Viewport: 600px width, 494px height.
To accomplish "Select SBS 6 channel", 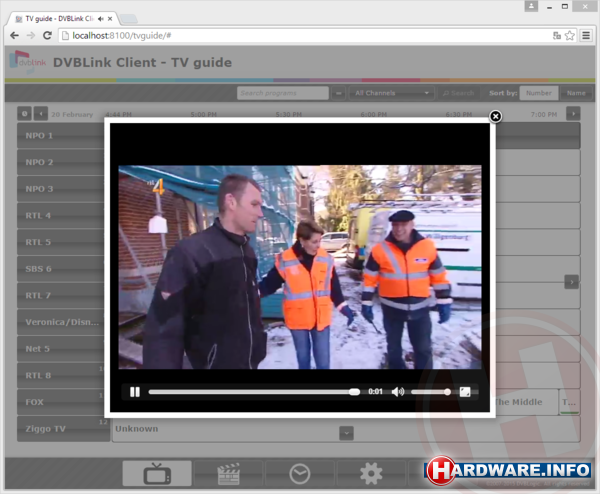I will [x=60, y=269].
